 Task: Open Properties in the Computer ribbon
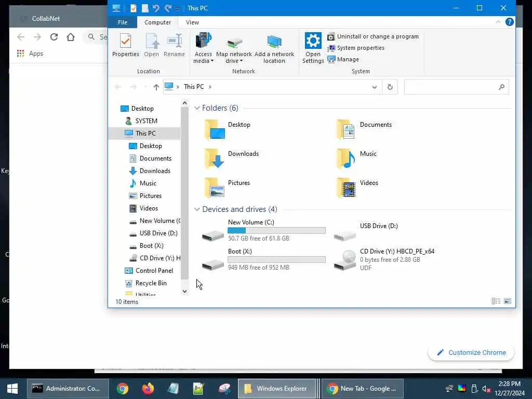[x=126, y=45]
